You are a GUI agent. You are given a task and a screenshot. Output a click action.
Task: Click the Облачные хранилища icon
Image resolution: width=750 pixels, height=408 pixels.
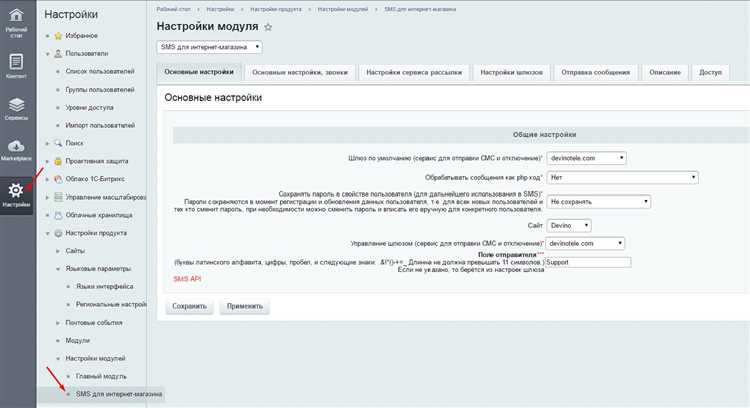pyautogui.click(x=58, y=215)
